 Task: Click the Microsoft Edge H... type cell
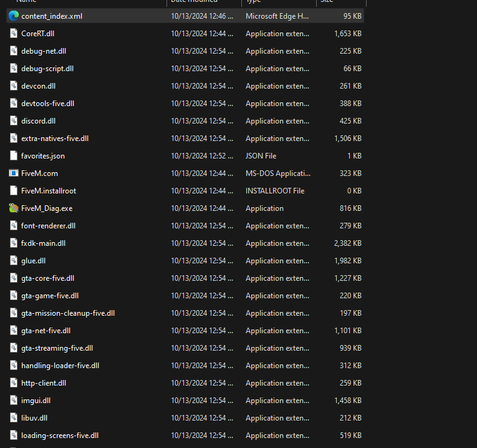pos(277,16)
